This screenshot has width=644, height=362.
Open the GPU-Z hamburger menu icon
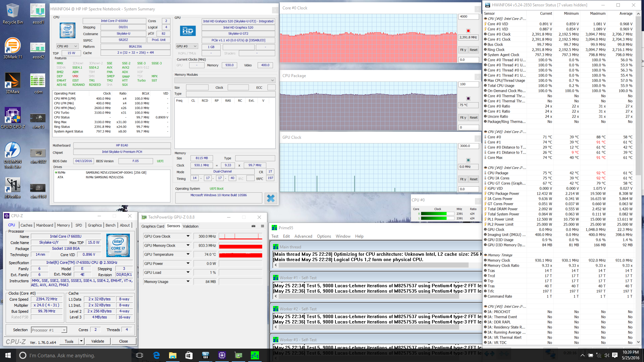tap(262, 226)
